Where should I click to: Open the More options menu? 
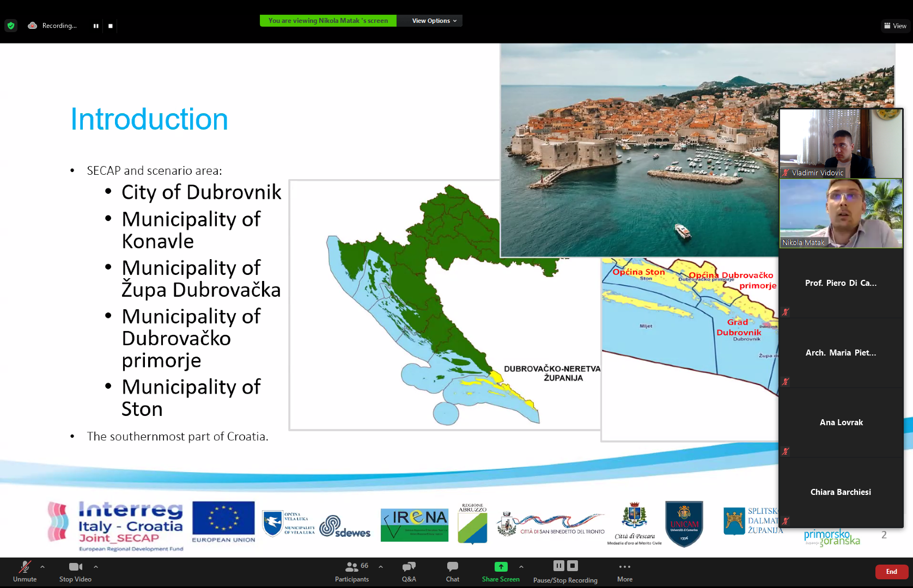click(625, 571)
